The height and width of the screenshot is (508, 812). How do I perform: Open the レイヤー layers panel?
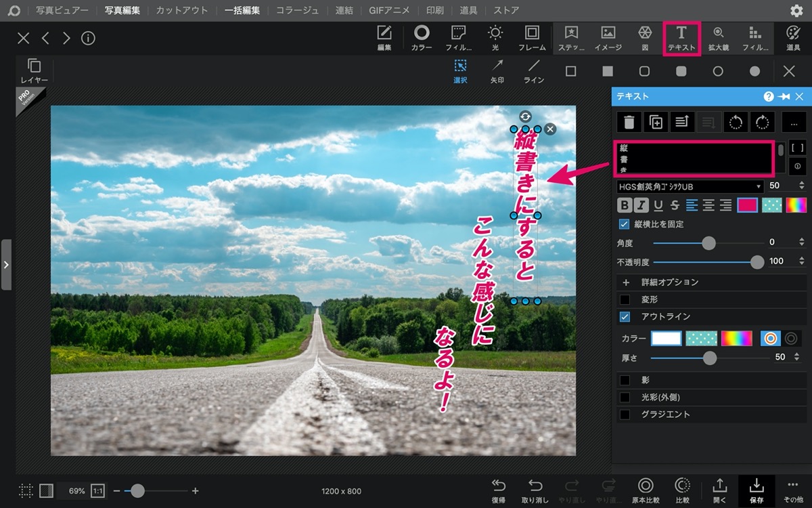34,71
